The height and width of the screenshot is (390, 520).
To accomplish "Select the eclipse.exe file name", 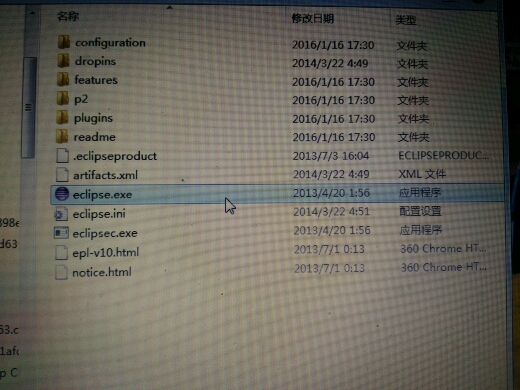I will pos(102,195).
